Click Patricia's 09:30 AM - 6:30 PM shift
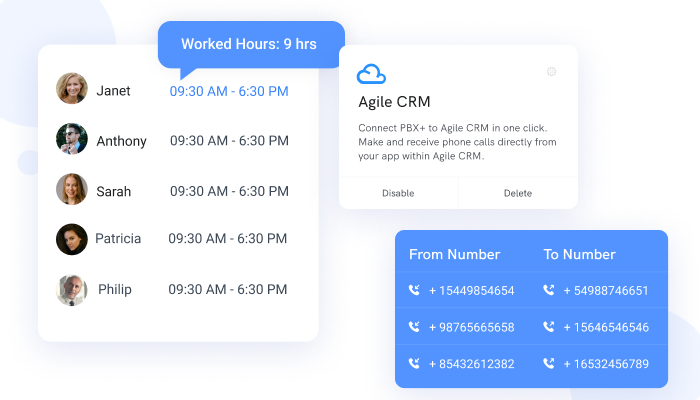Image resolution: width=700 pixels, height=400 pixels. click(x=228, y=238)
